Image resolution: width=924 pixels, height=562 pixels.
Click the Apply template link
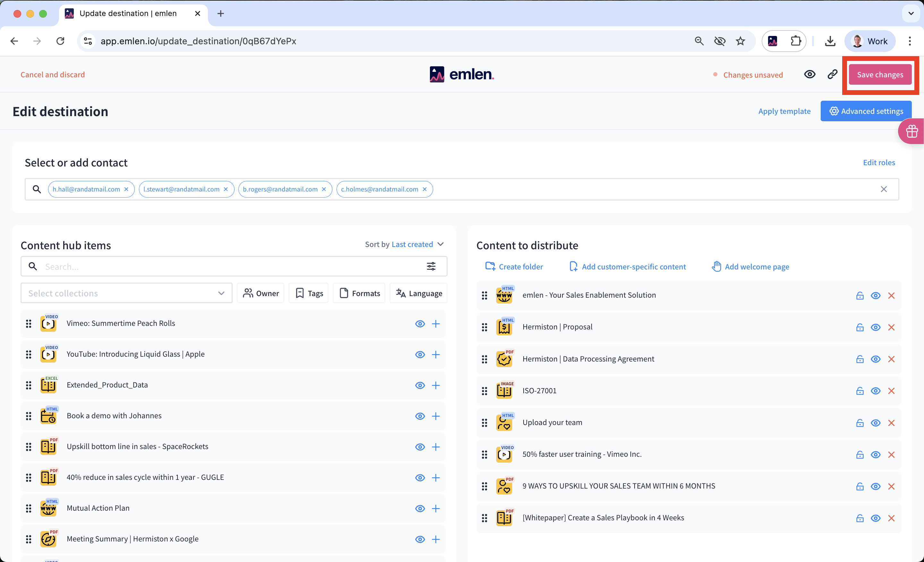[x=784, y=111]
